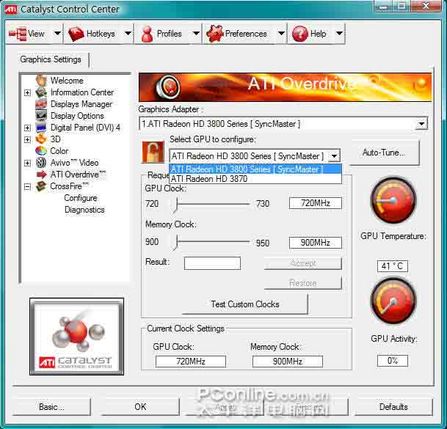
Task: Click the GPU Clock slider handle
Action: pos(176,204)
